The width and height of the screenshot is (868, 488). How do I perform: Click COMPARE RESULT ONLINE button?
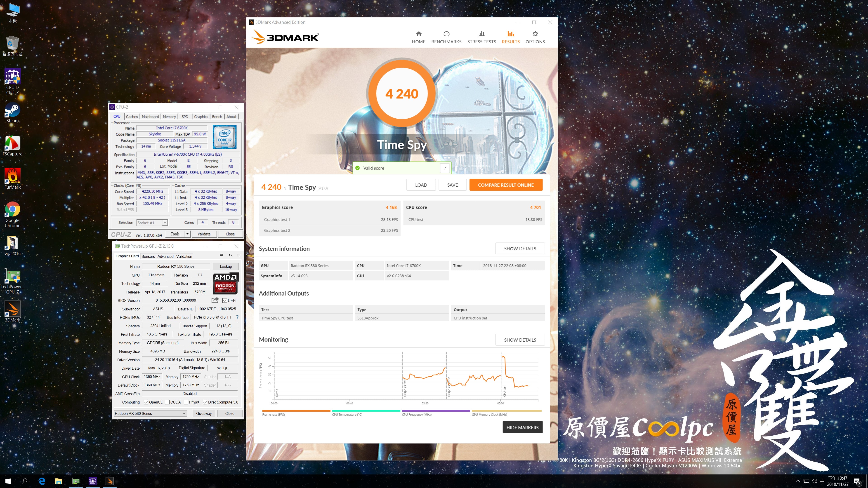pyautogui.click(x=506, y=185)
